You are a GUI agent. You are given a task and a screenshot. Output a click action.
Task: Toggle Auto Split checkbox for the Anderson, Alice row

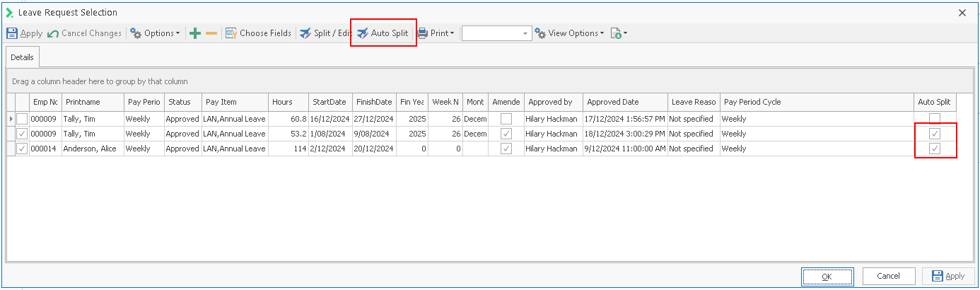(935, 149)
